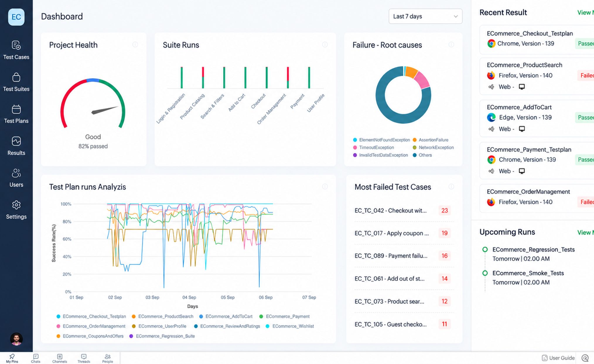This screenshot has height=364, width=594.
Task: Open the ECommerce_Checkout_Testplan result card
Action: click(x=537, y=40)
